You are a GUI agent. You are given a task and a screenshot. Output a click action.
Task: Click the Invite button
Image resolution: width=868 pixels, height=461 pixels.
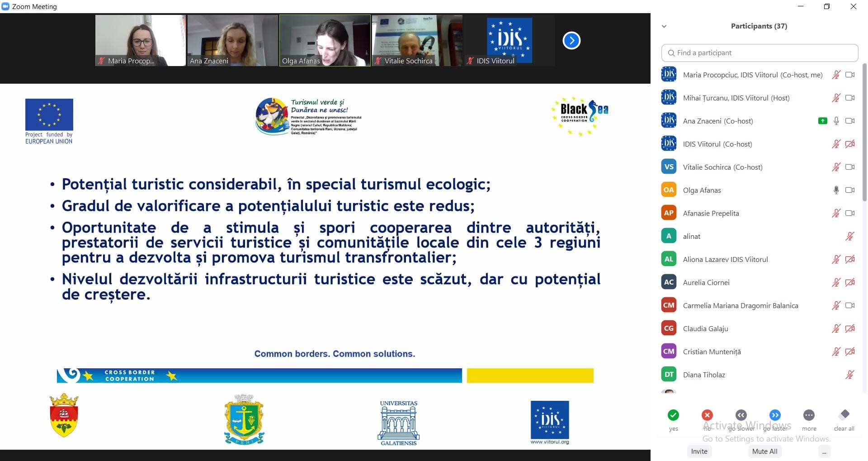[699, 451]
